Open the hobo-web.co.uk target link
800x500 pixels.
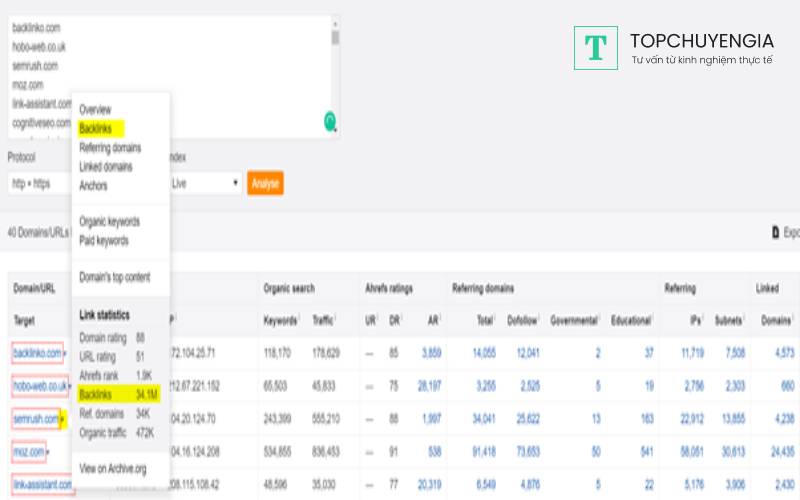tap(40, 386)
